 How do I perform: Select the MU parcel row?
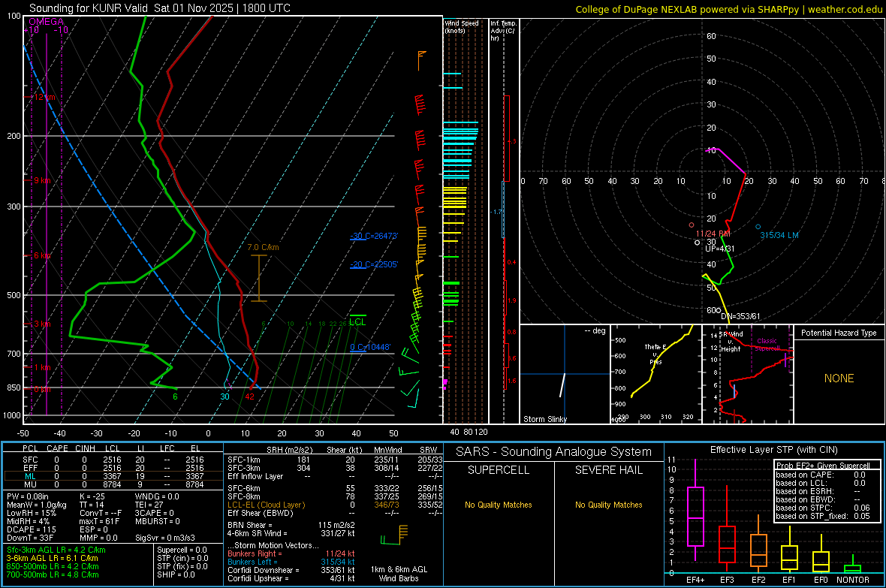click(113, 484)
